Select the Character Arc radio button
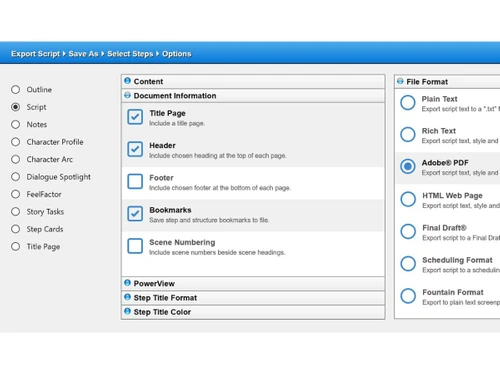 point(15,159)
